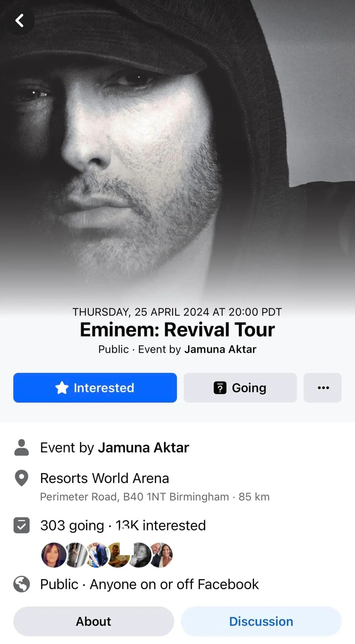Tap the globe privacy icon
The image size is (355, 644).
click(x=21, y=584)
